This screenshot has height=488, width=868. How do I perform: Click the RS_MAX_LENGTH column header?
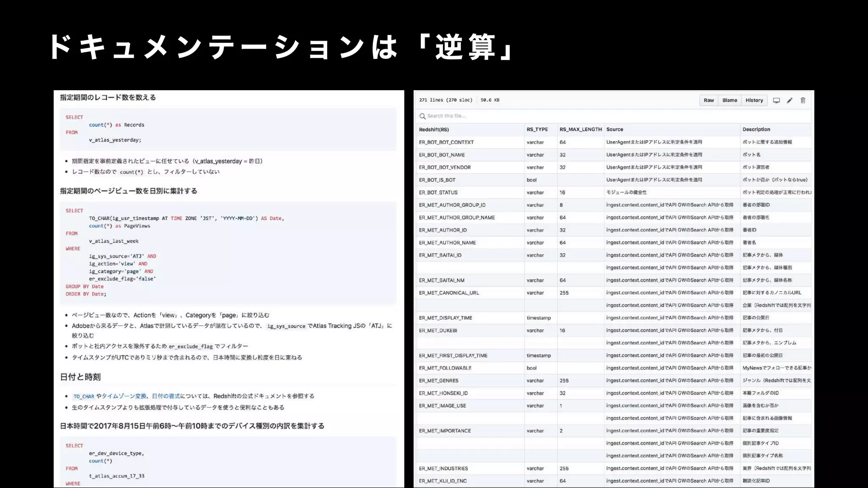tap(580, 130)
